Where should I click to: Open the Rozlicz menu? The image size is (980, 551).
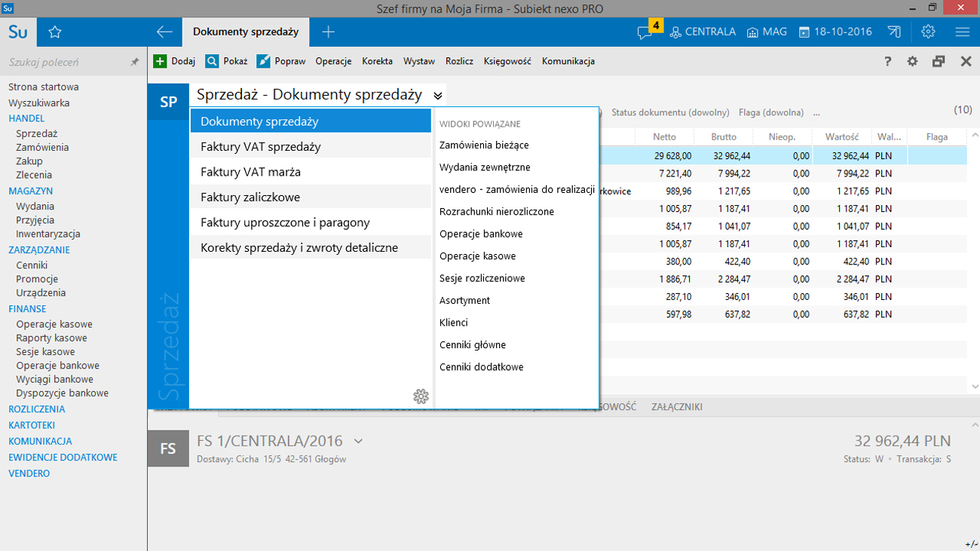(x=459, y=61)
